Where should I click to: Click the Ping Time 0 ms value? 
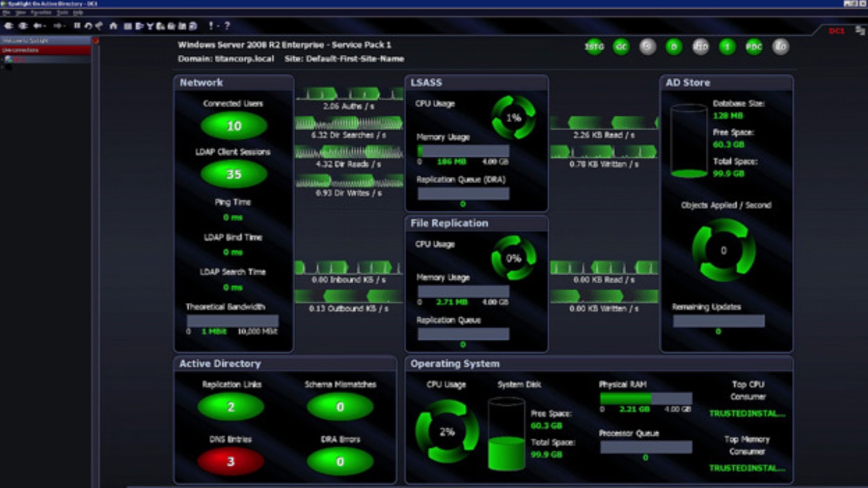(x=233, y=218)
